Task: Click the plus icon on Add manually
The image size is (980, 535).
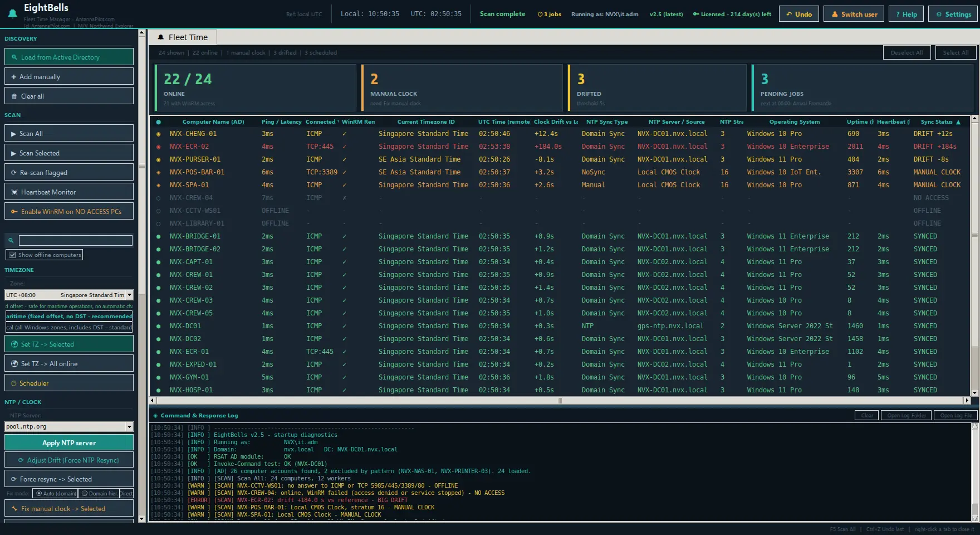Action: (x=14, y=77)
